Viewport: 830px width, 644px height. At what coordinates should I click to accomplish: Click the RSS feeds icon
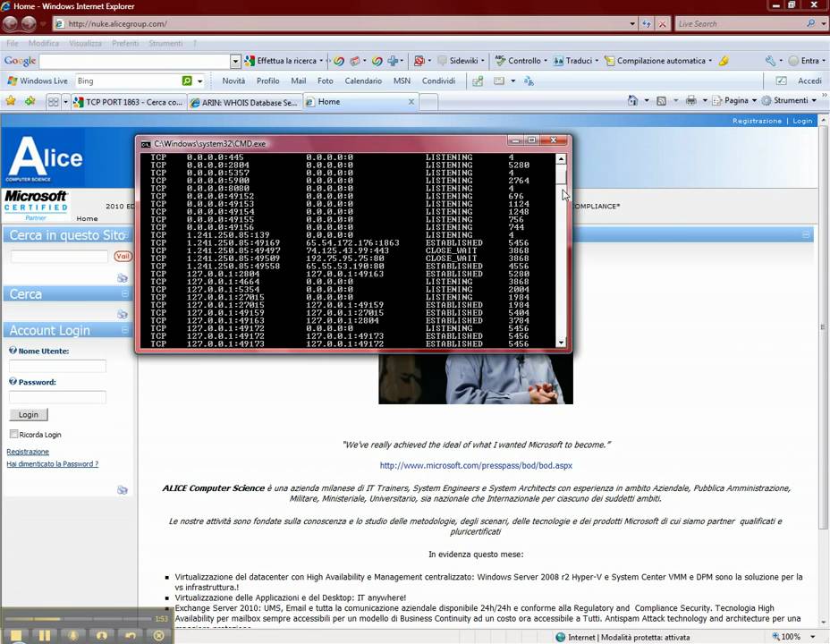tap(661, 100)
